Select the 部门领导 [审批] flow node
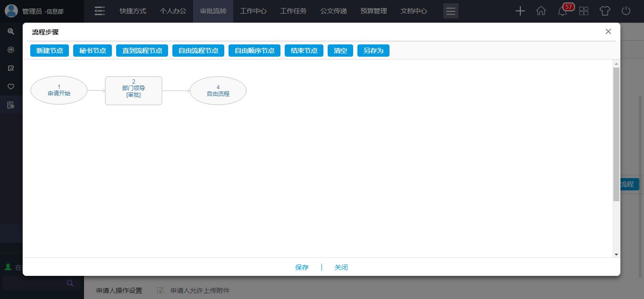The image size is (644, 299). tap(134, 91)
